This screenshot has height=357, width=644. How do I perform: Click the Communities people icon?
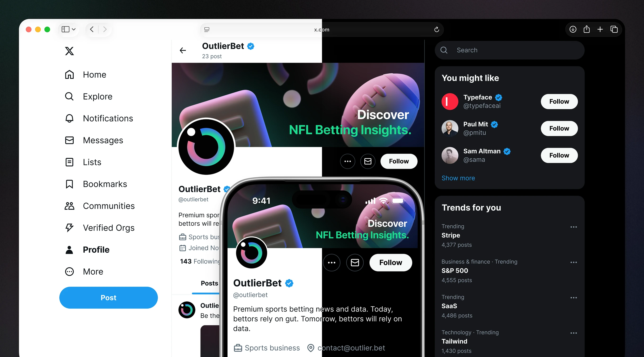click(69, 206)
